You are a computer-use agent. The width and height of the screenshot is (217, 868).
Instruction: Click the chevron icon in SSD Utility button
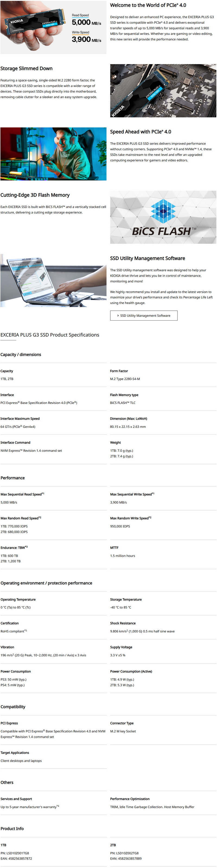118,316
